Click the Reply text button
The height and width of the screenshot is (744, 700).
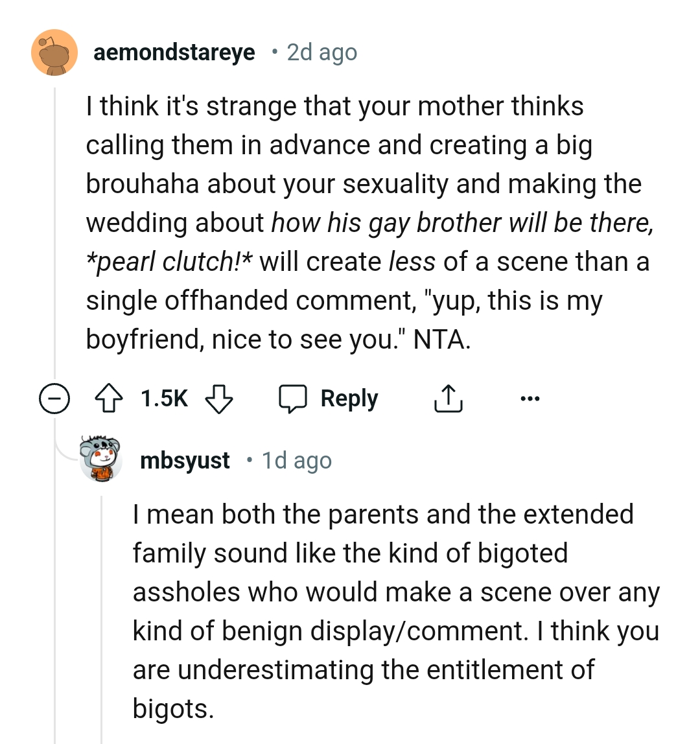coord(349,399)
